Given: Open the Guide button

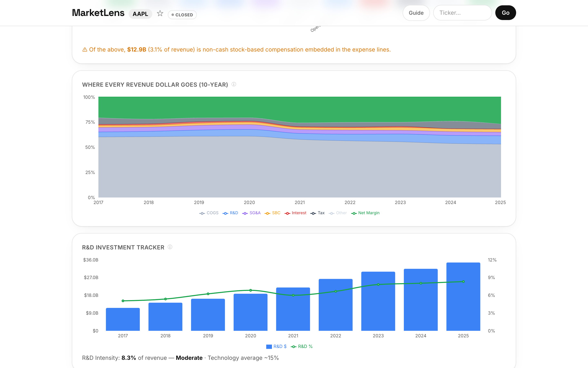Looking at the screenshot, I should pos(416,13).
